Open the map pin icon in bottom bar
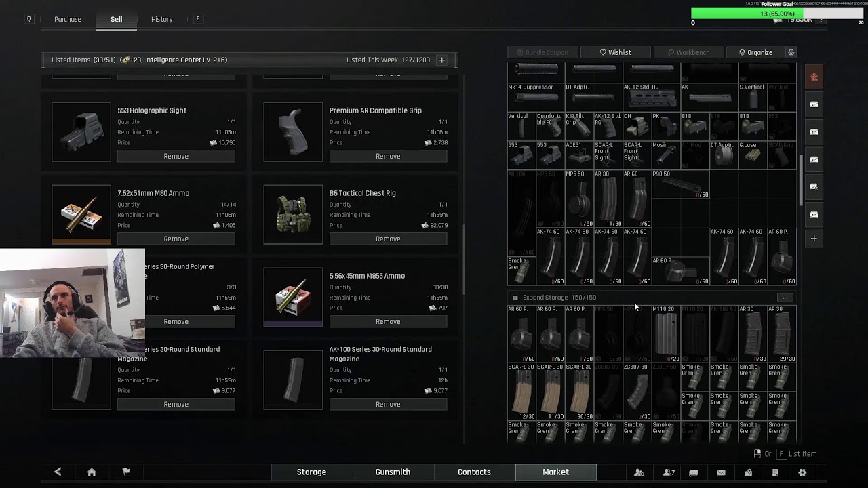 748,472
